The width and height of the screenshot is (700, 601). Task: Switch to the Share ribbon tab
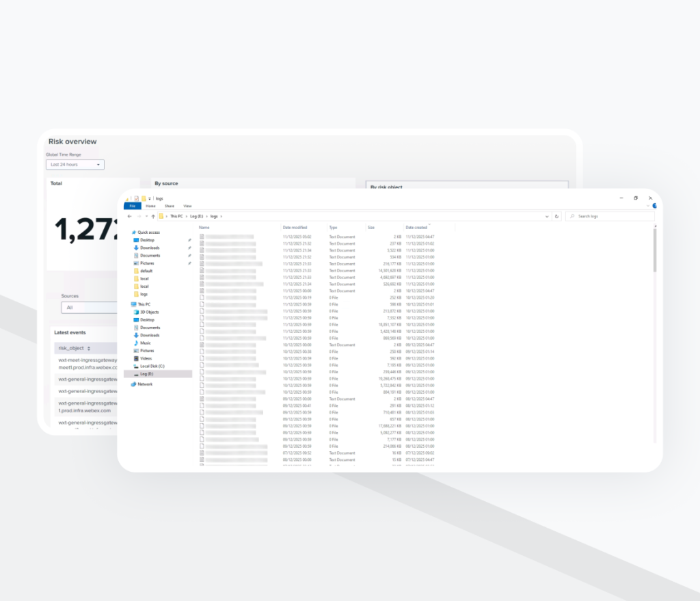[x=170, y=206]
